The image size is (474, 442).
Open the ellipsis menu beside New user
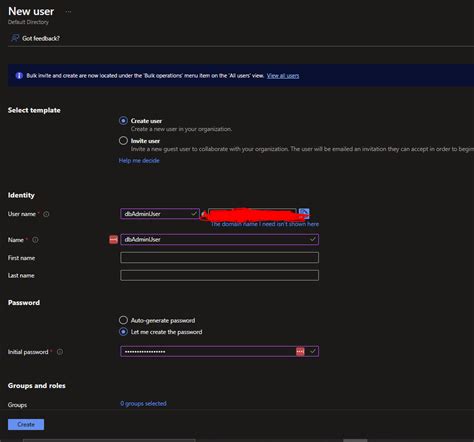coord(68,12)
